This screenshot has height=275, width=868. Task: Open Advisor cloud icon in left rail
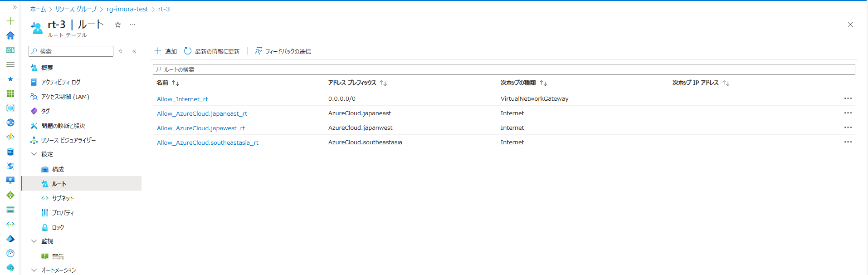(10, 268)
